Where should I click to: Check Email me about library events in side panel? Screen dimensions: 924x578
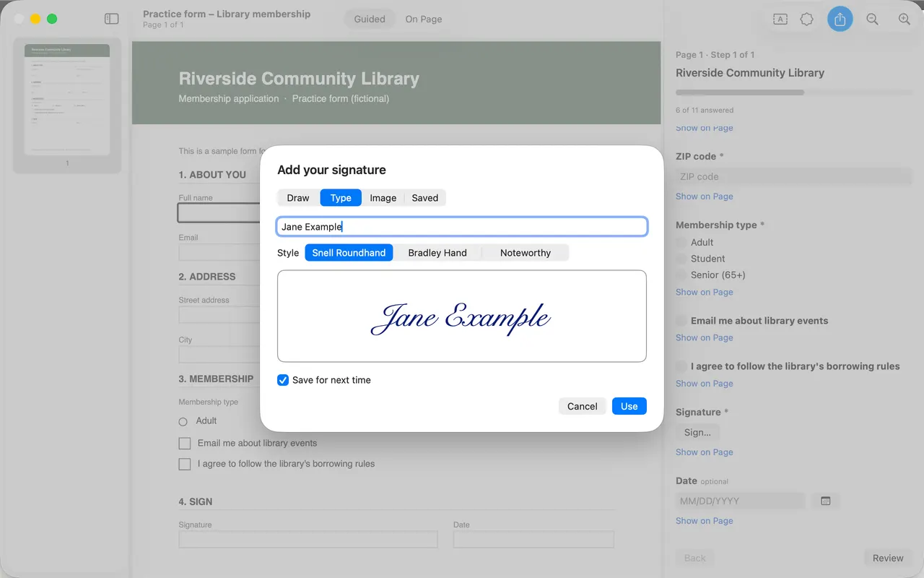(x=681, y=321)
